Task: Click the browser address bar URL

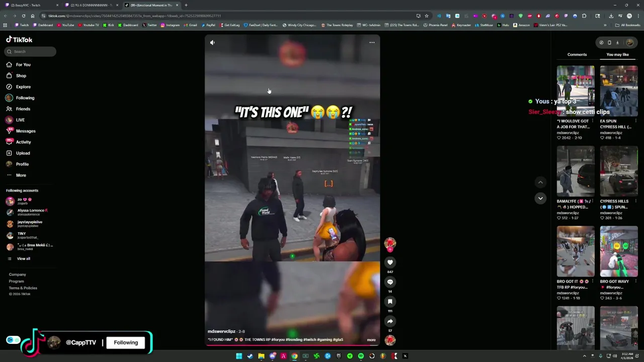Action: point(134,16)
